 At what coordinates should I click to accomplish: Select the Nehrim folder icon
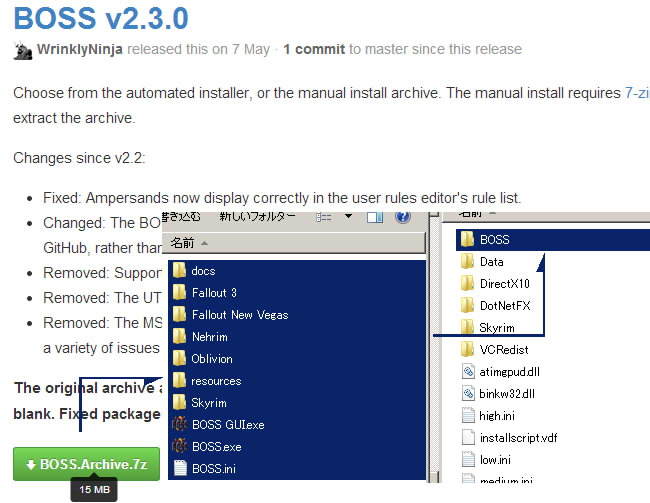(179, 336)
